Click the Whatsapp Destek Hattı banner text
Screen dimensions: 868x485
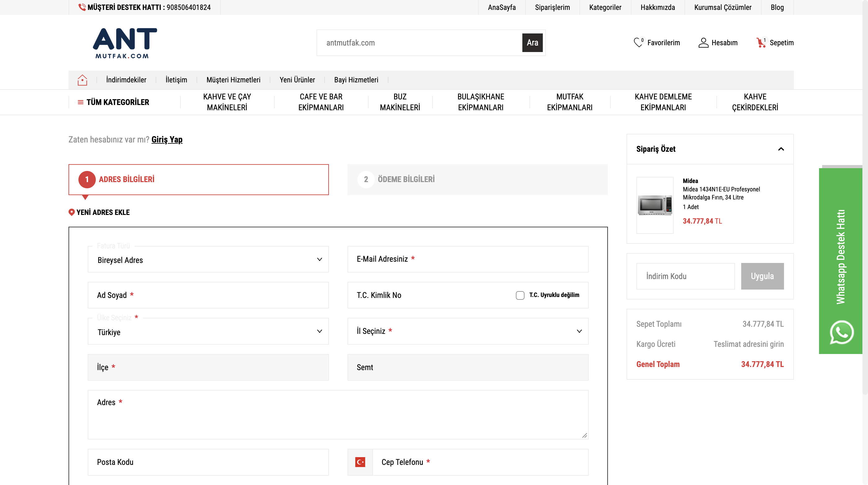click(841, 257)
